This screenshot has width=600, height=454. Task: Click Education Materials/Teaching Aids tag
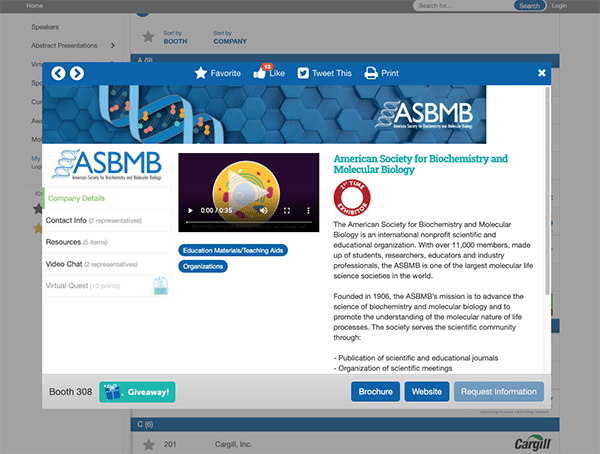tap(233, 250)
